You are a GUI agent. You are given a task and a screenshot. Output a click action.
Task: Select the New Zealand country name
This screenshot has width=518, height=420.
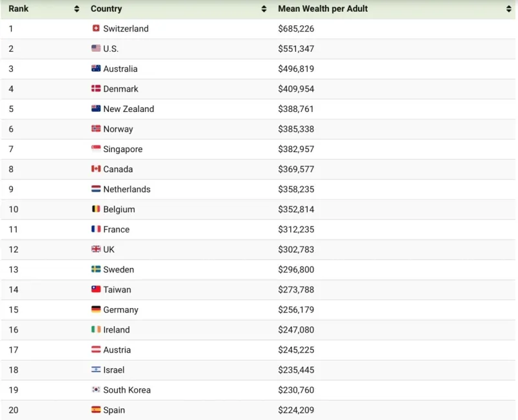click(x=128, y=109)
